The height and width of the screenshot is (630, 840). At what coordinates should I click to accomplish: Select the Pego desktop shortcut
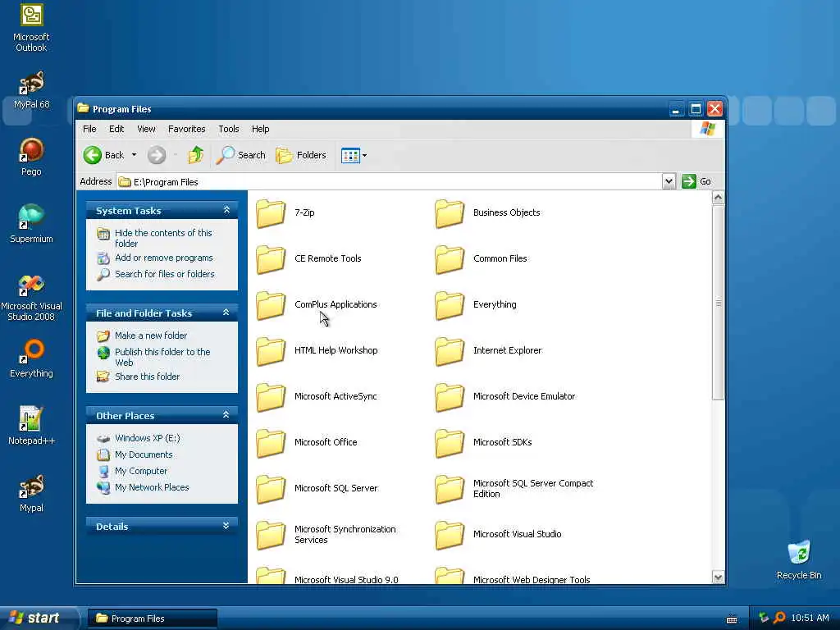point(31,157)
